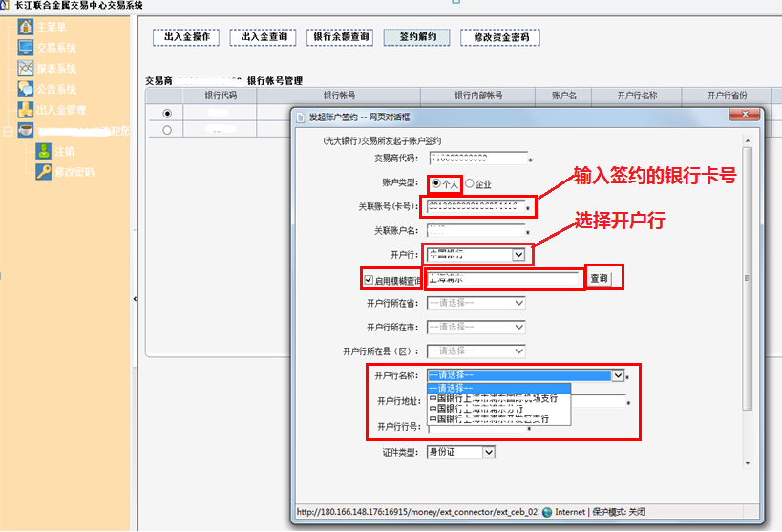Image resolution: width=782 pixels, height=532 pixels.
Task: Click the 关联账号(卡号) input field
Action: coord(475,206)
